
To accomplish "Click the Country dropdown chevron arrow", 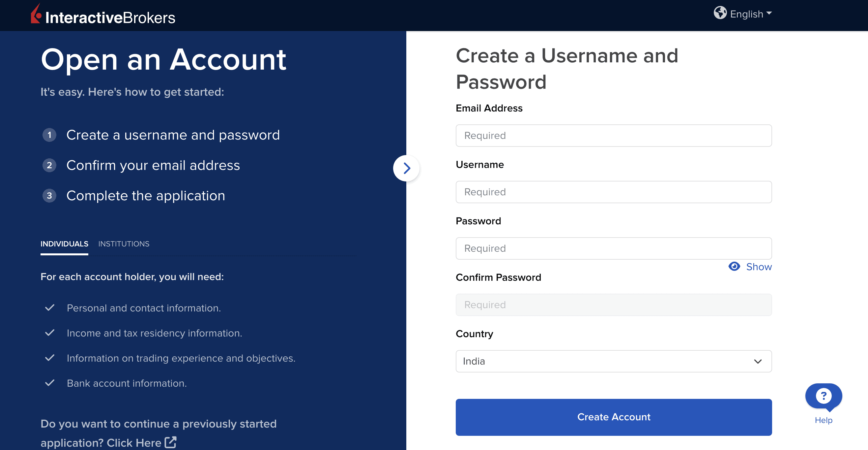I will (x=758, y=362).
